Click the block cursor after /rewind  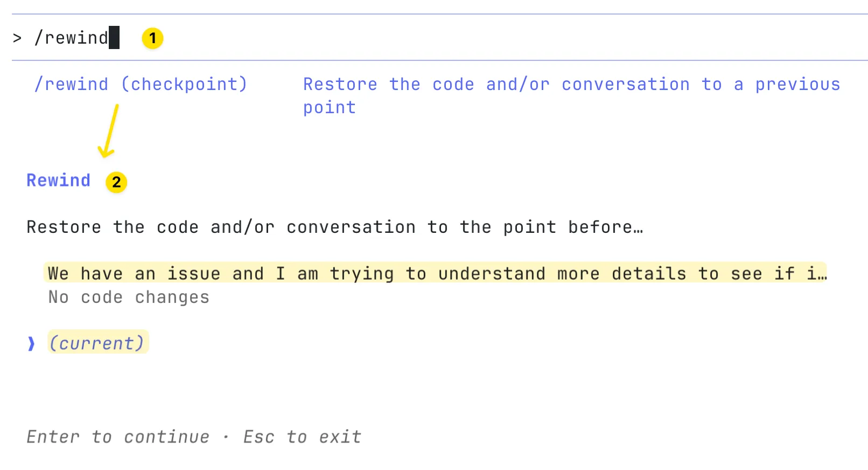114,38
